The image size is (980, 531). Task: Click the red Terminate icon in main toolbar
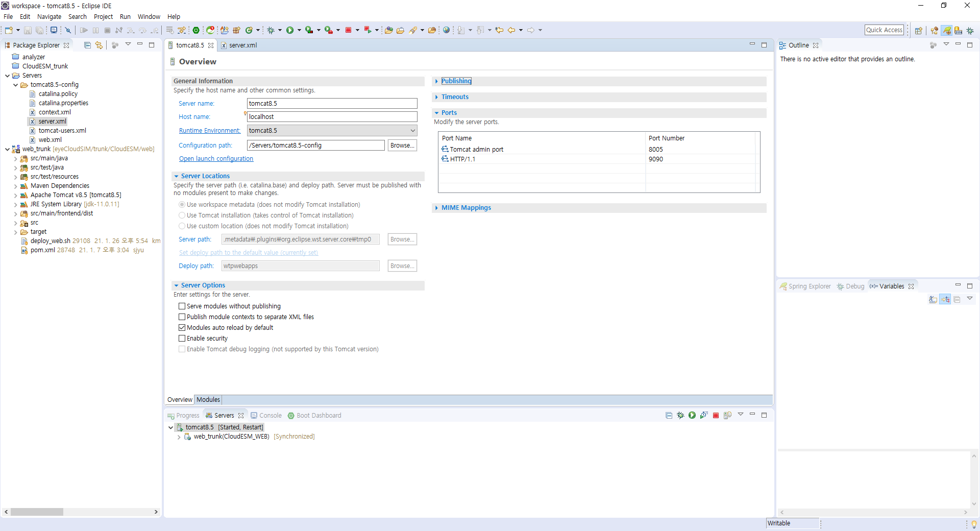click(348, 31)
